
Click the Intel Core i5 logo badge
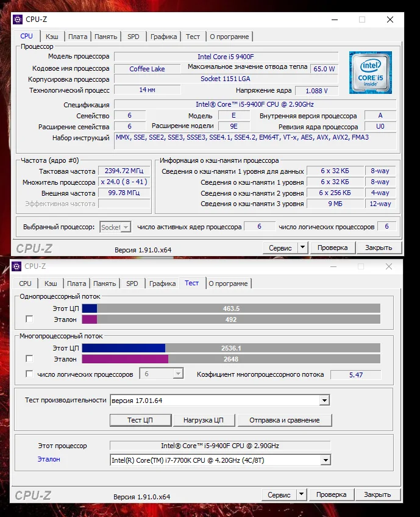tap(370, 73)
